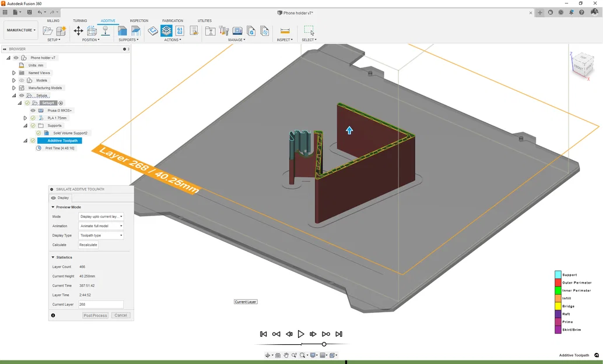Screen dimensions: 603x364
Task: Switch to the INSPECTION tab
Action: 139,20
